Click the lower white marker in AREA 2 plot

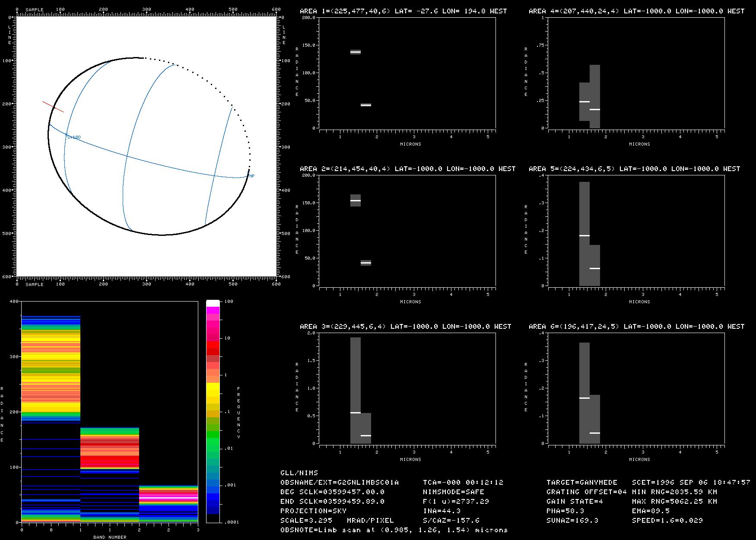pos(366,263)
